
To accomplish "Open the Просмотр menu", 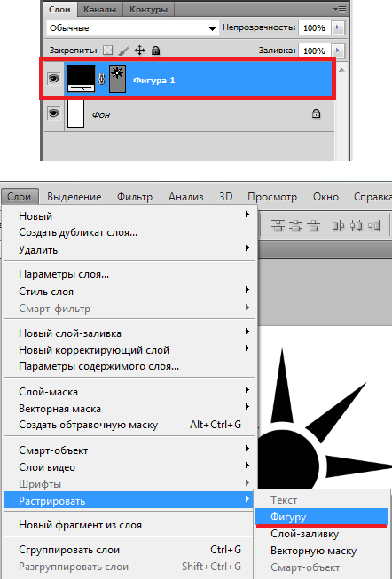I will point(272,197).
